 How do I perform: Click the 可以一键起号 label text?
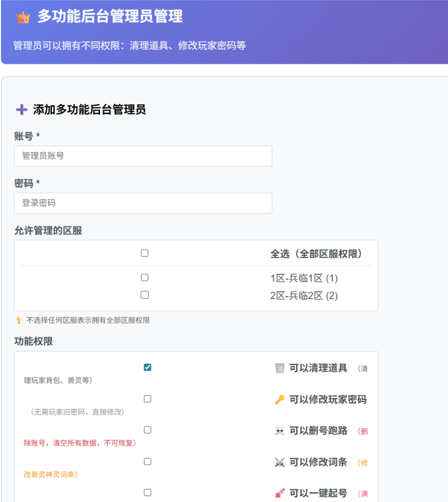(x=319, y=493)
